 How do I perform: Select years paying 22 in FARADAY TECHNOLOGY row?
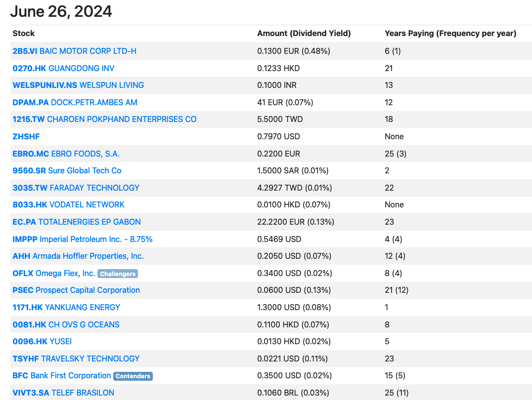coord(389,188)
